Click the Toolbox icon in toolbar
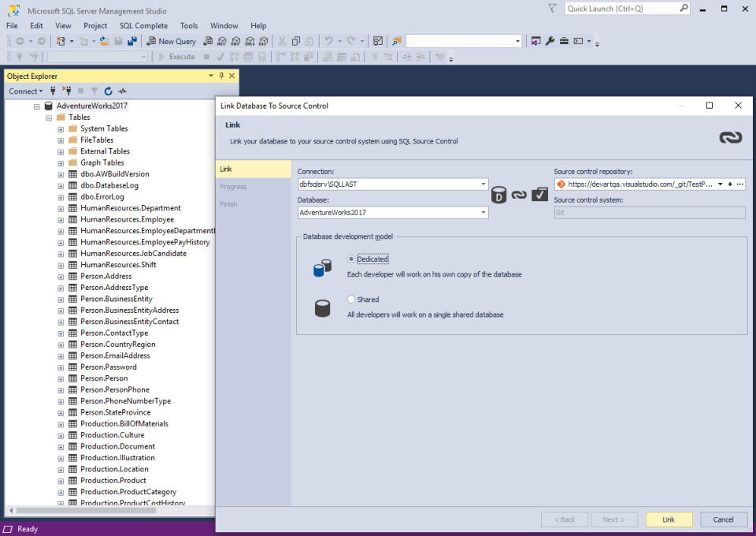Viewport: 756px width, 536px height. click(564, 42)
